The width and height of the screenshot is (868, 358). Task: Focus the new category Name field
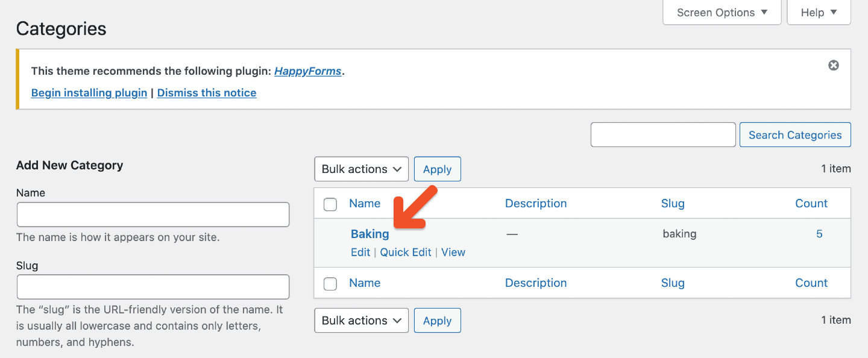point(153,215)
